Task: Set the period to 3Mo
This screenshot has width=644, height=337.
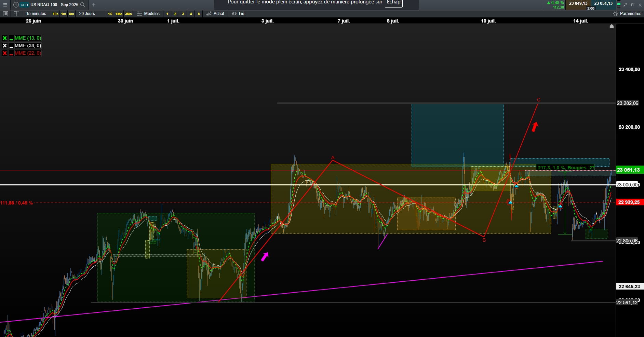Action: 129,14
